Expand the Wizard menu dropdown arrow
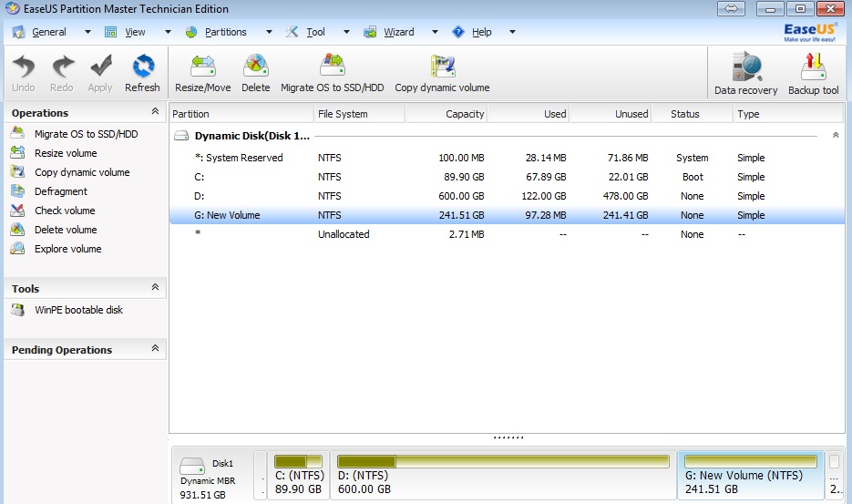 tap(435, 32)
